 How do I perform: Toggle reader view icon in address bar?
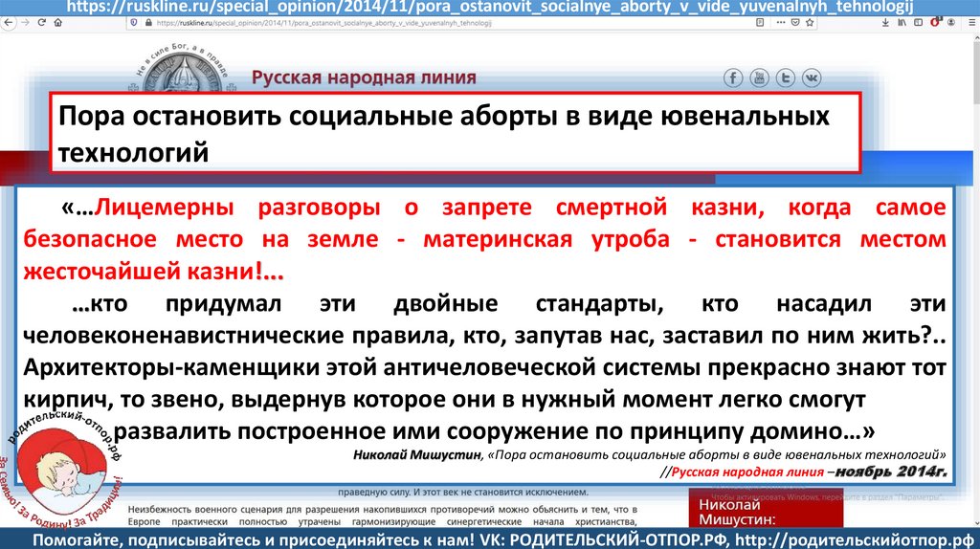[760, 23]
